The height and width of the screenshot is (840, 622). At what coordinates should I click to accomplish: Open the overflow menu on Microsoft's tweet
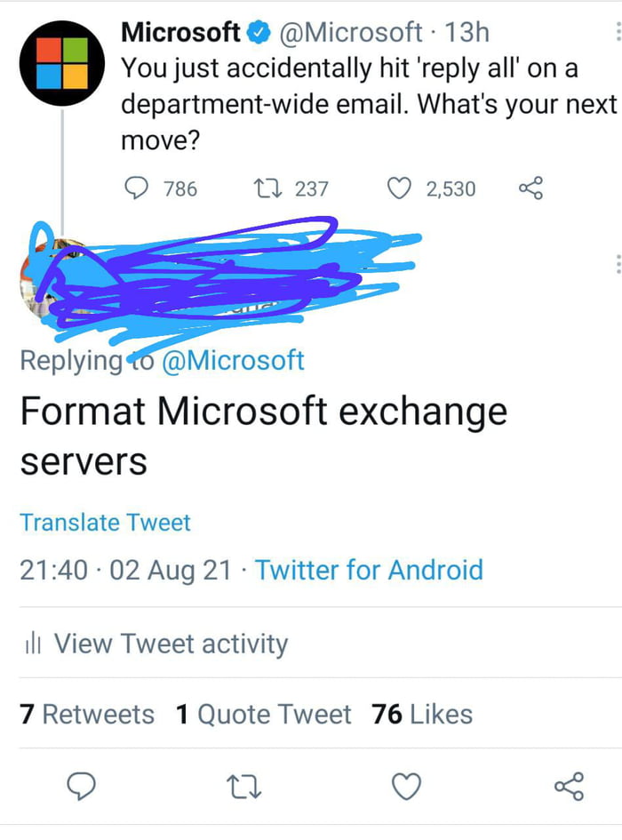pyautogui.click(x=617, y=31)
